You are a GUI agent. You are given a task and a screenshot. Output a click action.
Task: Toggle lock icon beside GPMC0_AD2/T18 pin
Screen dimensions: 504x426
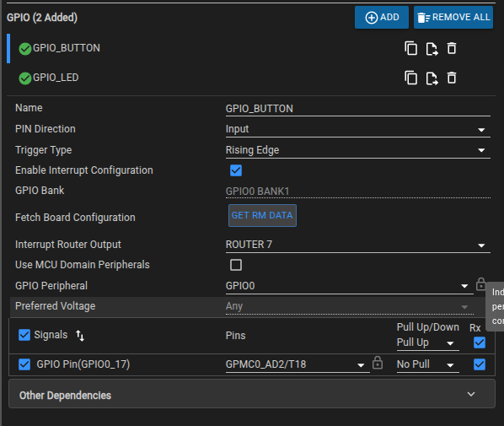378,363
